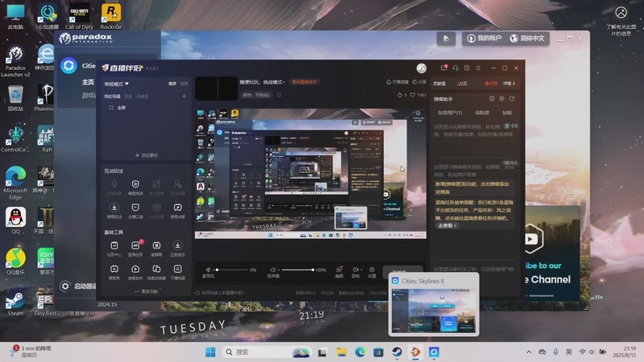The height and width of the screenshot is (362, 644).
Task: Open the hamburger menu in streaming app title bar
Action: point(478,68)
